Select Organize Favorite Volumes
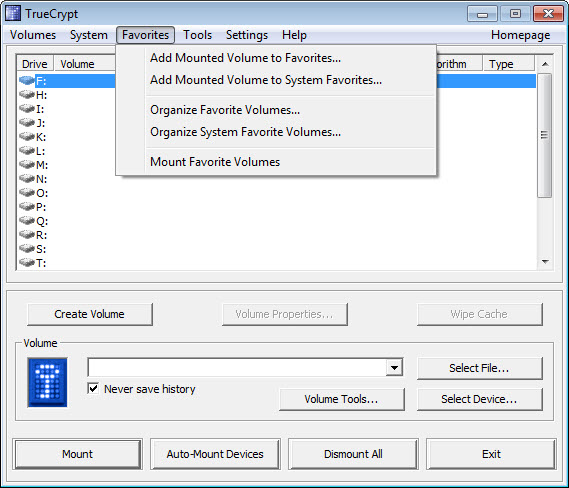 276,110
